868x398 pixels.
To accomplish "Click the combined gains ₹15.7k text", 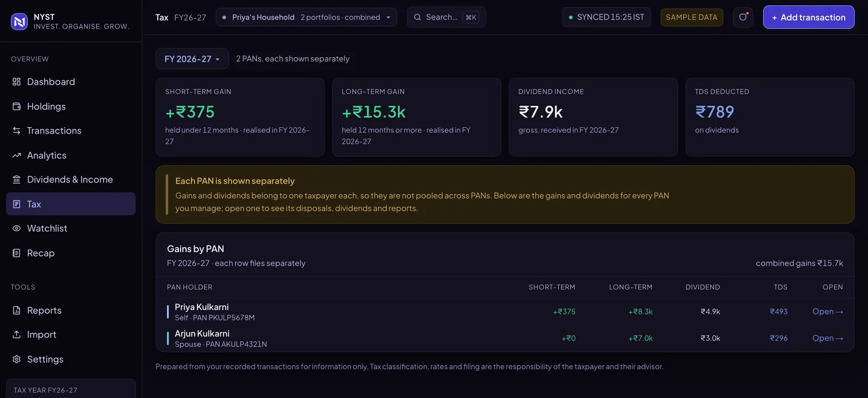I will point(799,263).
